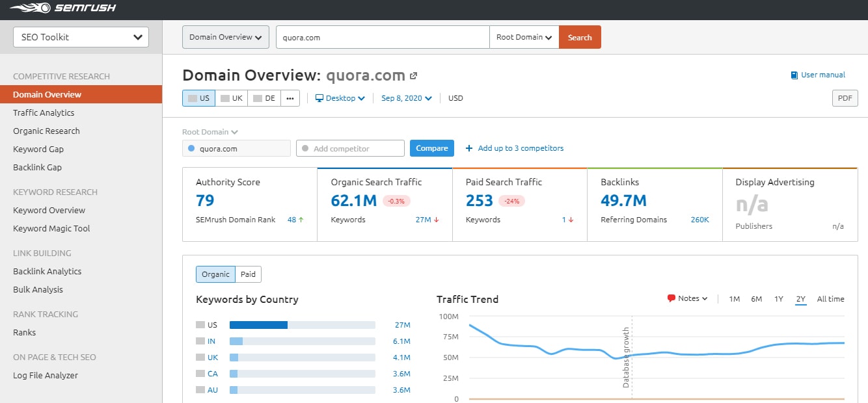
Task: Open the IN country keywords link
Action: [x=211, y=341]
